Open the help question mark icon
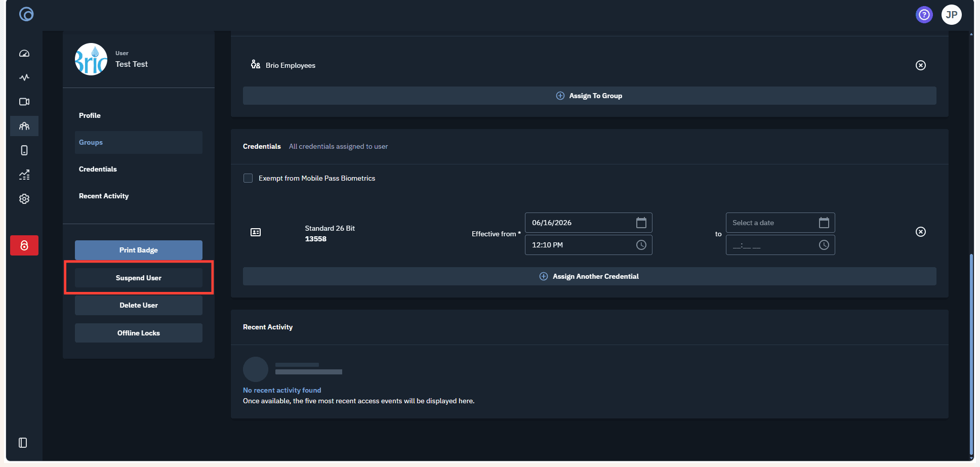The width and height of the screenshot is (980, 467). point(924,15)
